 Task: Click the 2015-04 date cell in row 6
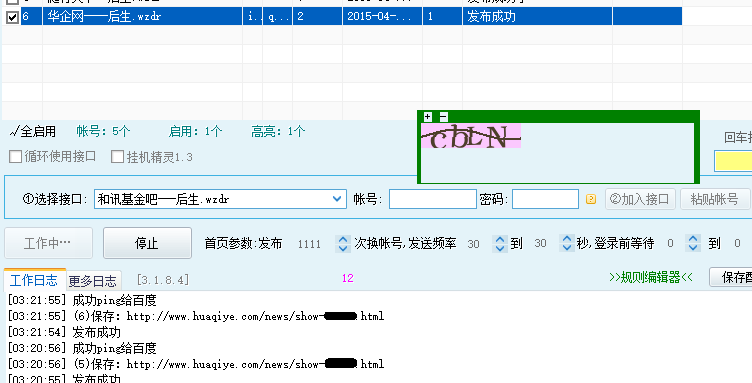(x=382, y=17)
